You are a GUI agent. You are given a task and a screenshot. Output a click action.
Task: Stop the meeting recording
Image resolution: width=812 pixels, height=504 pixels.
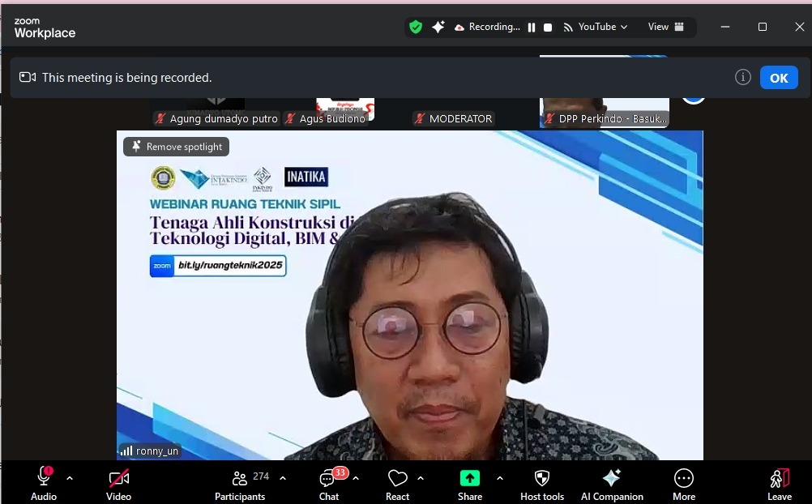[x=548, y=27]
